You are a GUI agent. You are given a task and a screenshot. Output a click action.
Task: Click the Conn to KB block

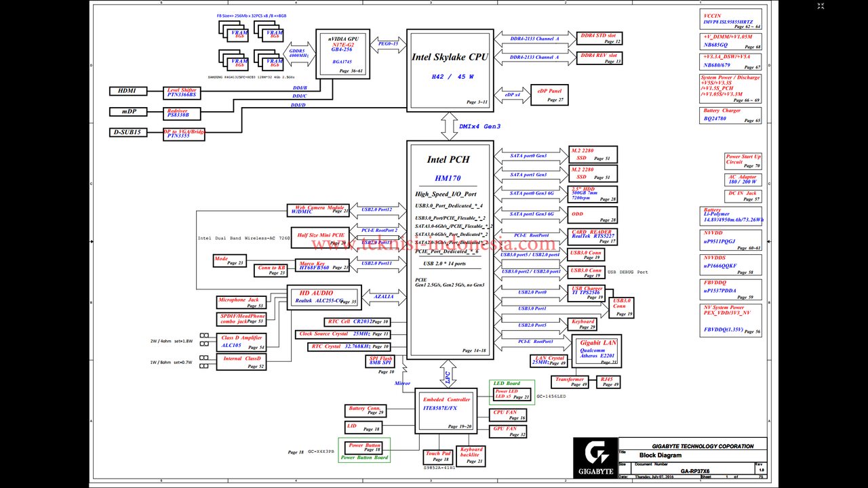click(272, 270)
